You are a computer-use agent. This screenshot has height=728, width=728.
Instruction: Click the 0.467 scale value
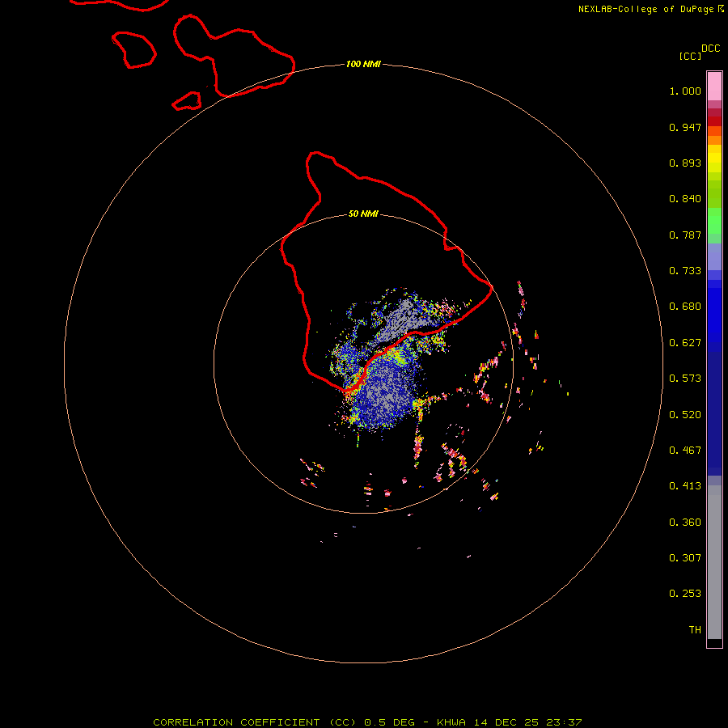(685, 451)
